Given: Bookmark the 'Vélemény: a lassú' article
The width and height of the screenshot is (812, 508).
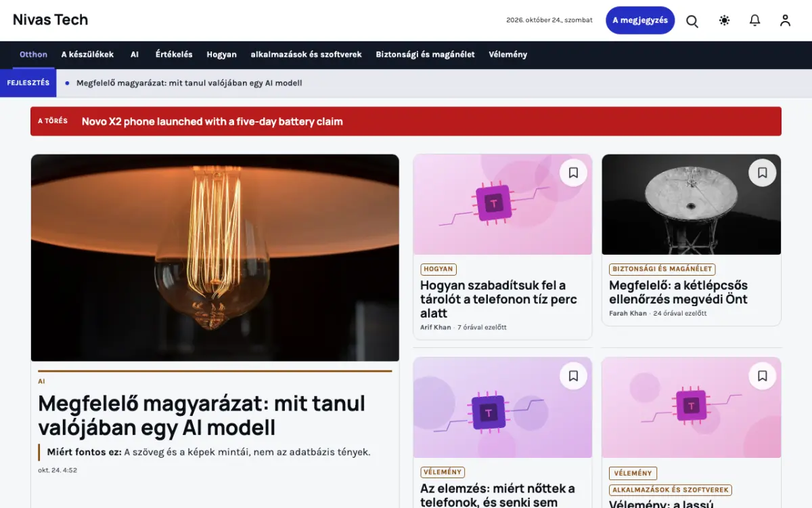Looking at the screenshot, I should pyautogui.click(x=762, y=376).
